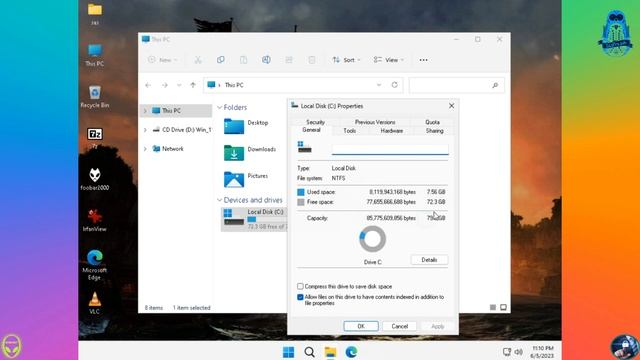Click the drive label input field

(390, 149)
